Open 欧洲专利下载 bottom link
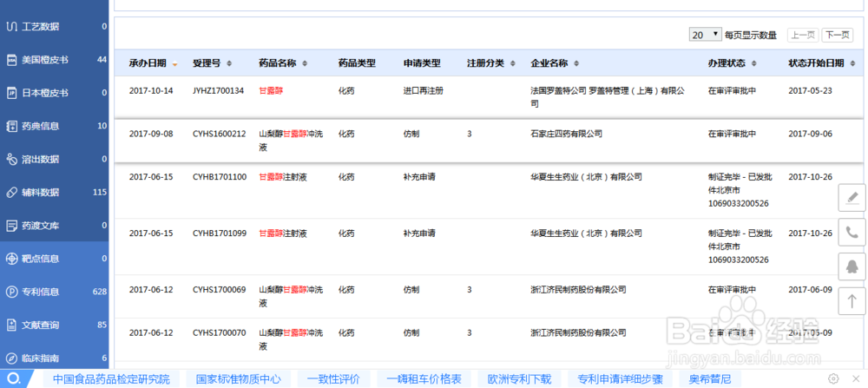 519,379
